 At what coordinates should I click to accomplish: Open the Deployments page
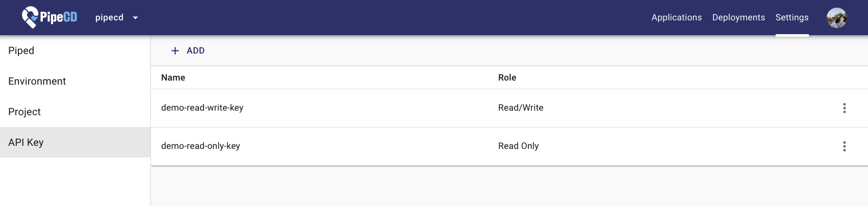coord(738,17)
